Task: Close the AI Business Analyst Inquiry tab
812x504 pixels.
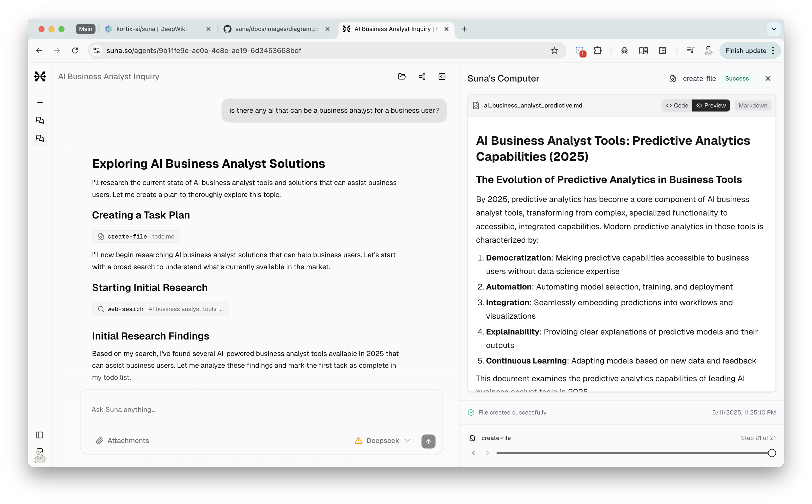Action: (x=447, y=29)
